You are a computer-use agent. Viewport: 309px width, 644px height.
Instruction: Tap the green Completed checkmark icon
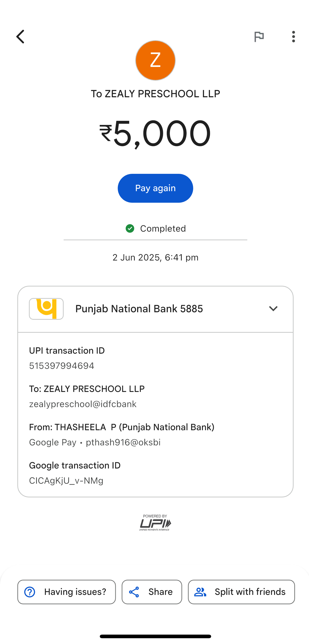pyautogui.click(x=130, y=228)
